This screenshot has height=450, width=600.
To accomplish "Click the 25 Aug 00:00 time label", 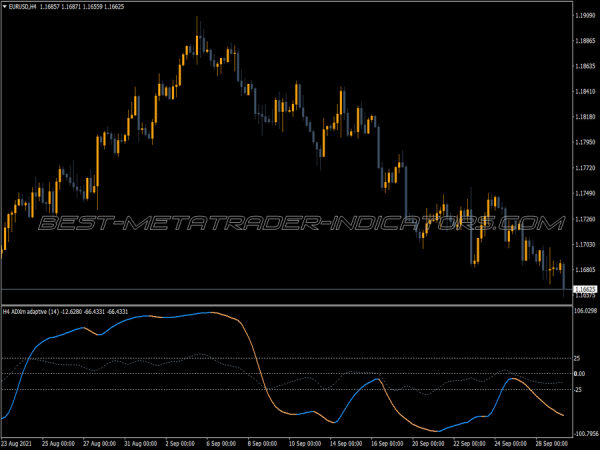I will click(58, 444).
